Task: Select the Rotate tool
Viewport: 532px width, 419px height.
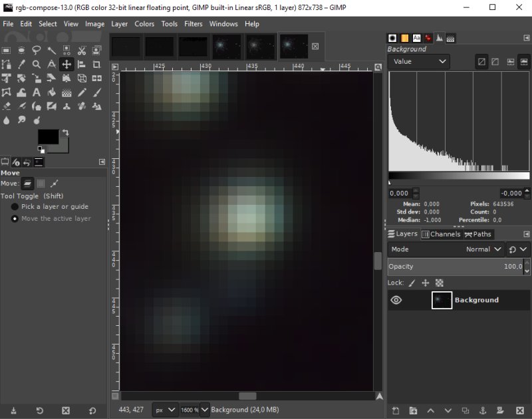Action: point(21,78)
